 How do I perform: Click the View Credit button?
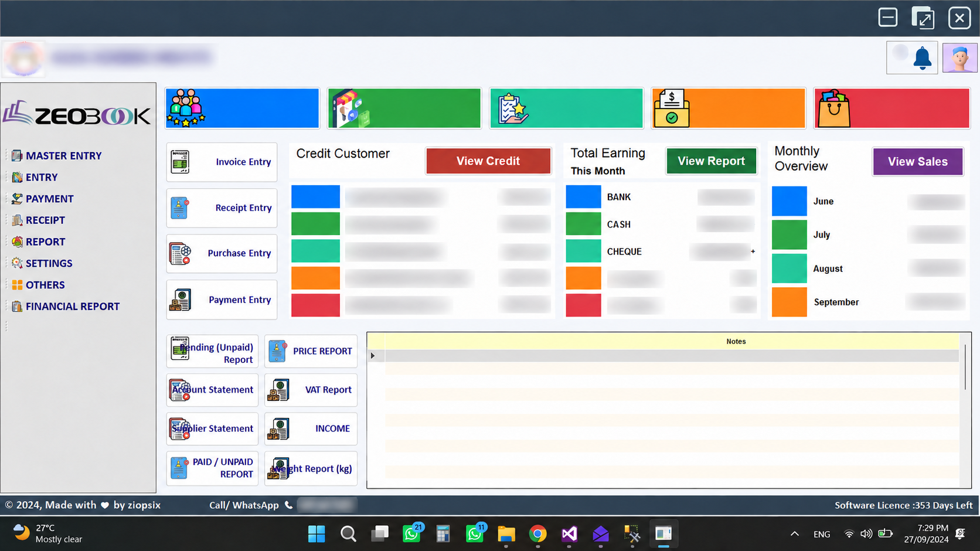[x=488, y=161]
